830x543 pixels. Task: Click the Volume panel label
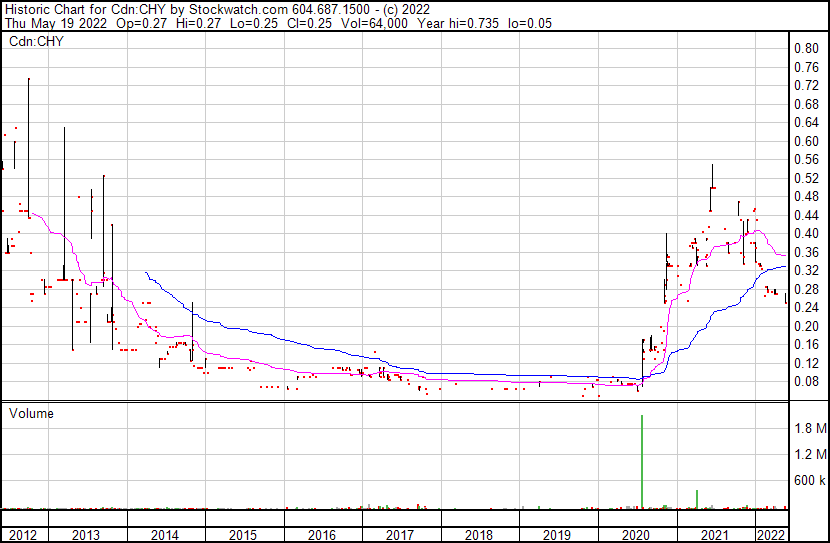click(31, 413)
